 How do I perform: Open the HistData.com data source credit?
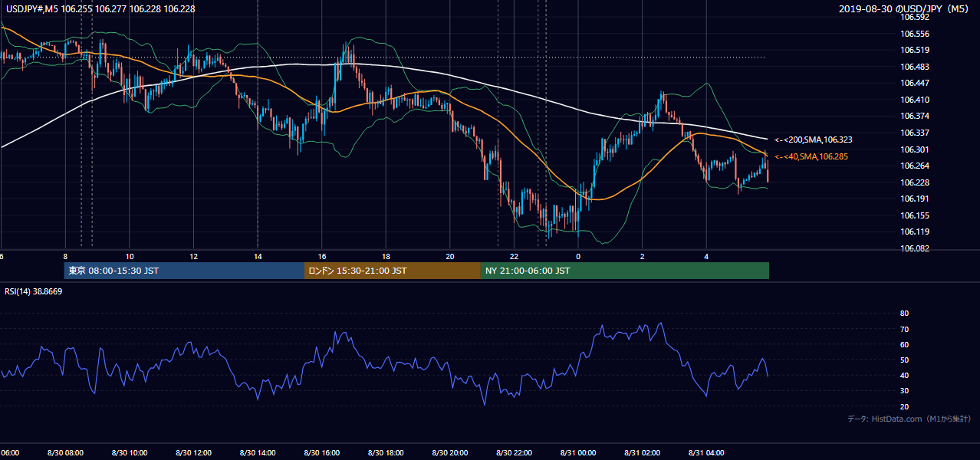coord(909,419)
